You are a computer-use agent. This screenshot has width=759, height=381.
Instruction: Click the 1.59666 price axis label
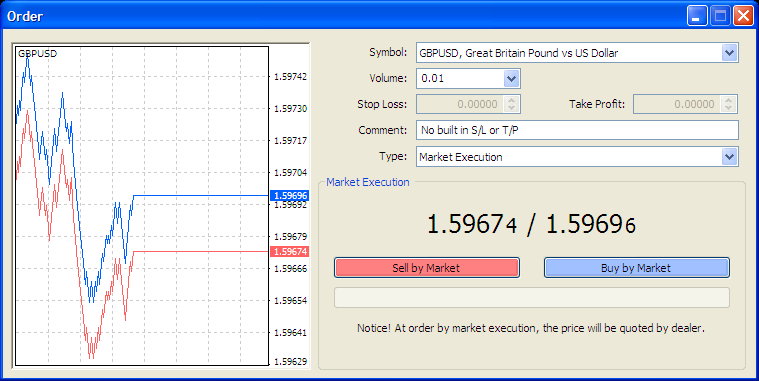pyautogui.click(x=290, y=269)
